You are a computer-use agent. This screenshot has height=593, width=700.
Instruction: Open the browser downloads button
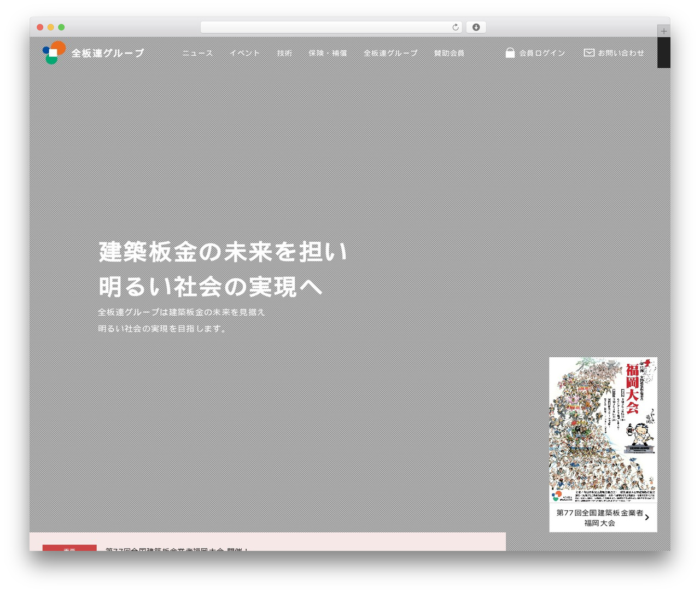(x=476, y=27)
